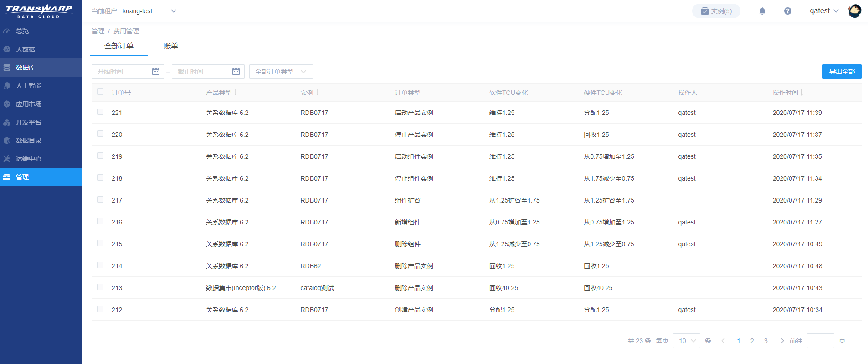868x364 pixels.
Task: Open calendar for 开始时间
Action: pyautogui.click(x=156, y=72)
